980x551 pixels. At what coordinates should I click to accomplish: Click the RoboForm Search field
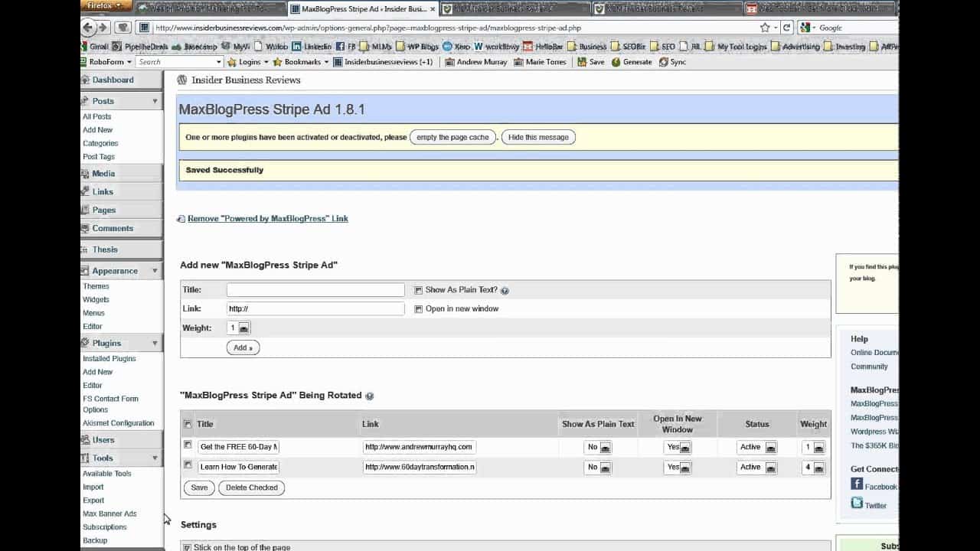(x=180, y=62)
